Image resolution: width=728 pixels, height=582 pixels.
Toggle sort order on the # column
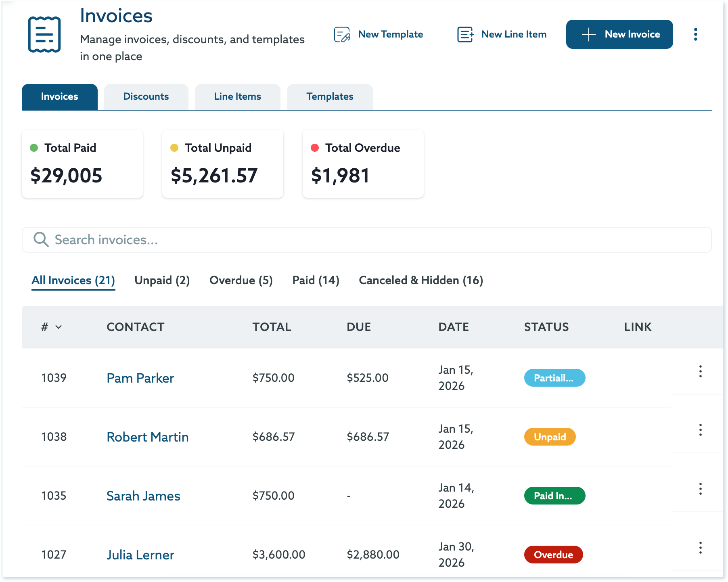[x=59, y=327]
